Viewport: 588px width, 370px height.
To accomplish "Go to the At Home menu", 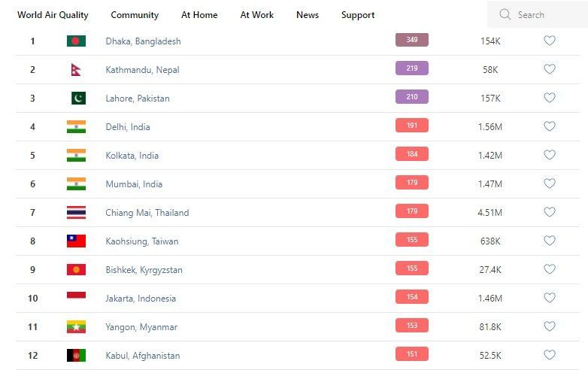I will [199, 15].
